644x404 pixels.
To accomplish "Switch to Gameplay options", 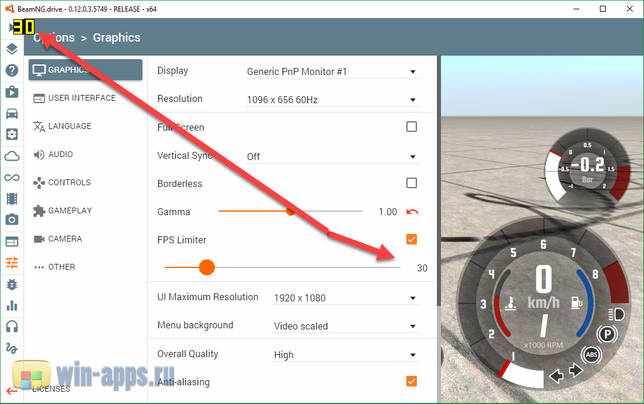I will [85, 211].
